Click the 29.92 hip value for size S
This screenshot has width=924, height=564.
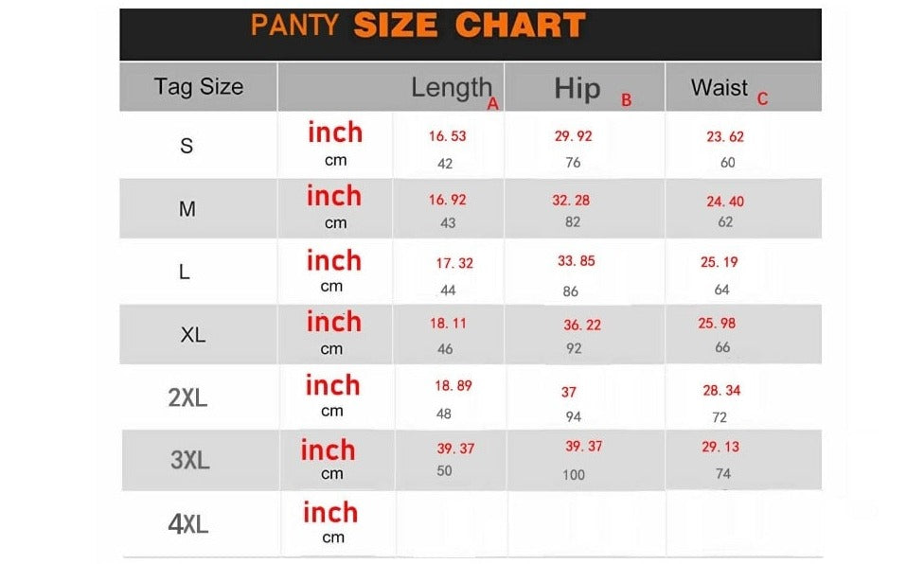coord(573,136)
